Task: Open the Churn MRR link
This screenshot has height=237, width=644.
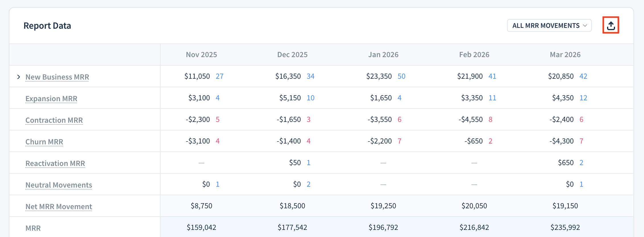Action: [44, 142]
